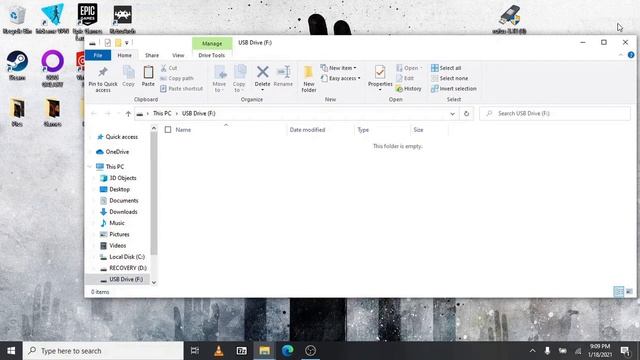Open address bar history dropdown

click(x=452, y=114)
